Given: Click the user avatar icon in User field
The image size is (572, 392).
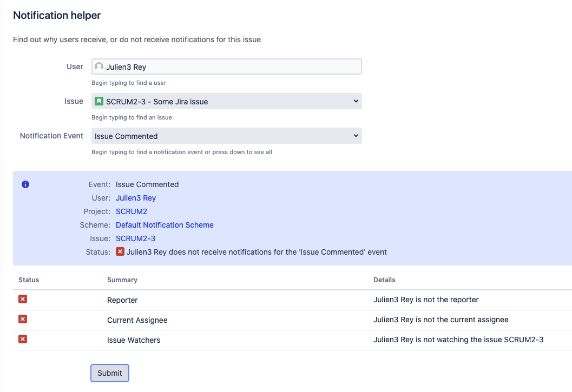Looking at the screenshot, I should pyautogui.click(x=99, y=67).
